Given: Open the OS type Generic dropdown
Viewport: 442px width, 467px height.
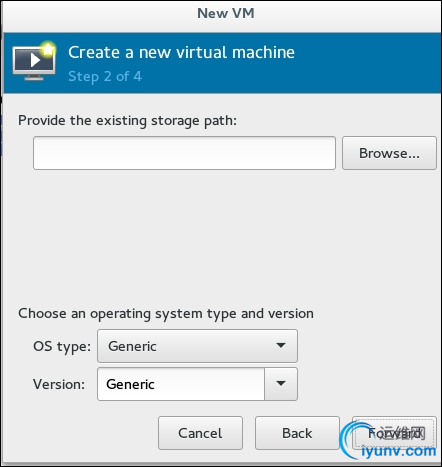Looking at the screenshot, I should coord(197,346).
